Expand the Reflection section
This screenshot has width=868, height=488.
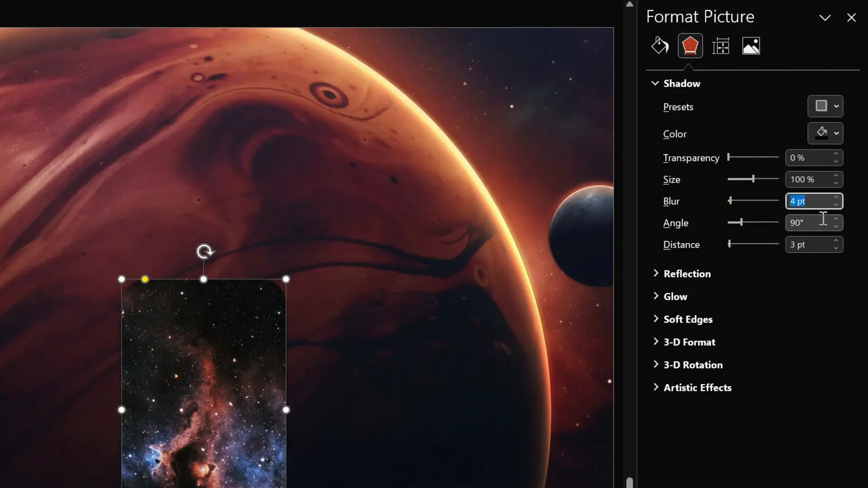pos(682,274)
